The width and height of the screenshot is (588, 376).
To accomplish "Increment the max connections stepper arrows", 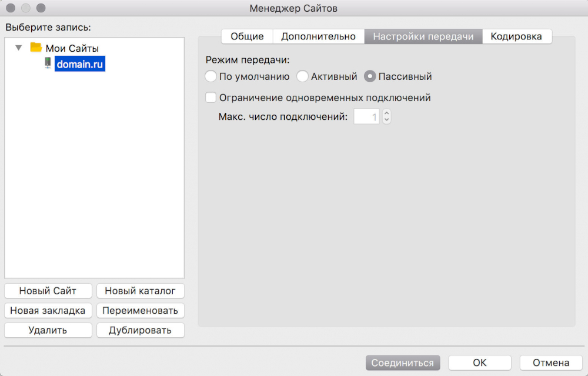I will click(x=386, y=114).
